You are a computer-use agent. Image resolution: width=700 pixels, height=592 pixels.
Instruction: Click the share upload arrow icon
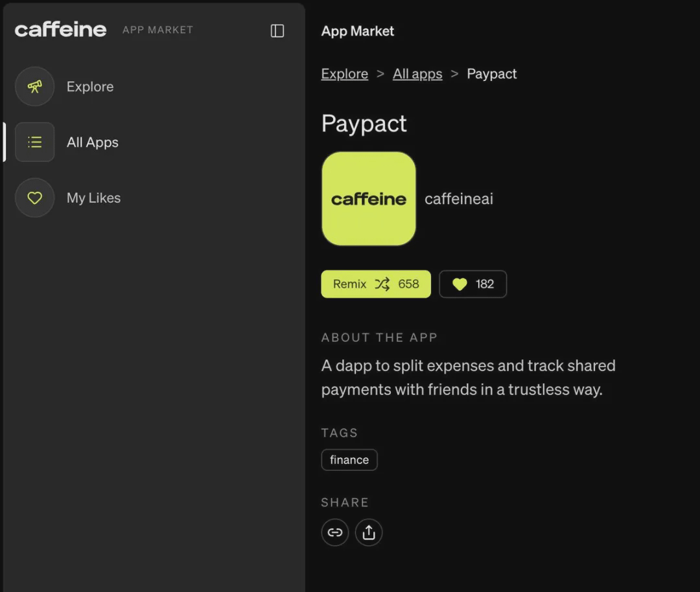(x=369, y=532)
